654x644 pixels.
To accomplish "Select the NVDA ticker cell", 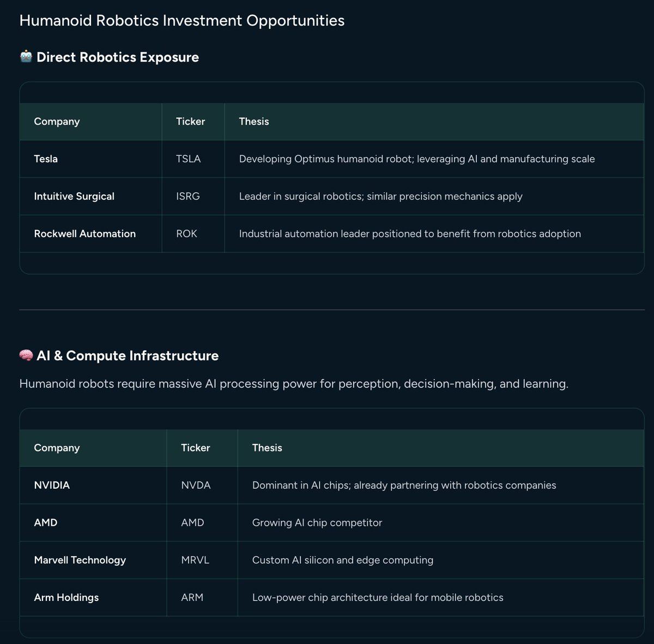I will 196,485.
